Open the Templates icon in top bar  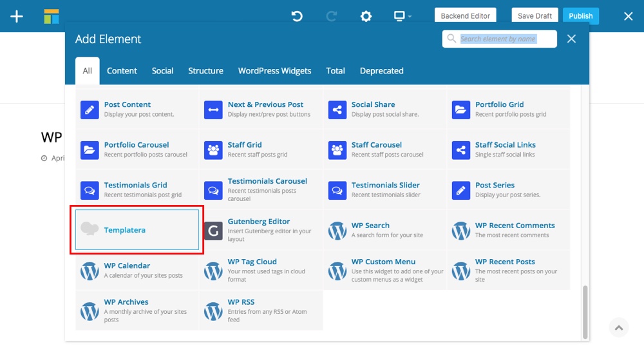click(52, 17)
